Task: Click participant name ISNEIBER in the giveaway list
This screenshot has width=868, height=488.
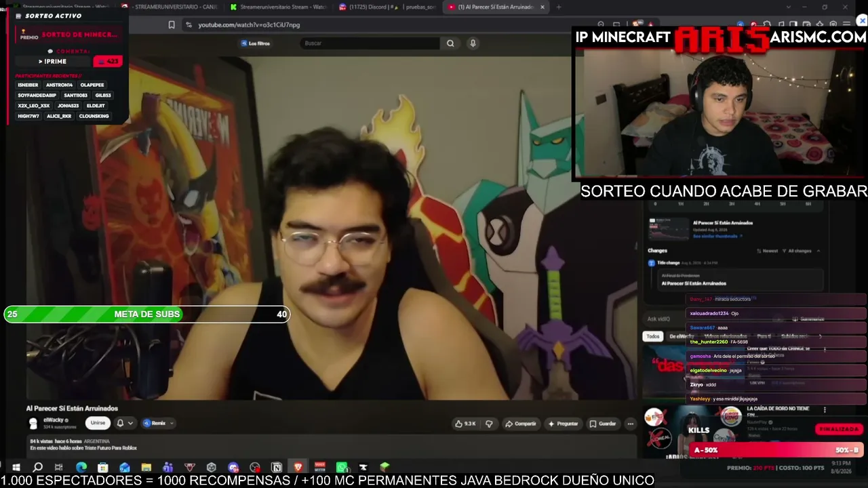Action: click(28, 85)
